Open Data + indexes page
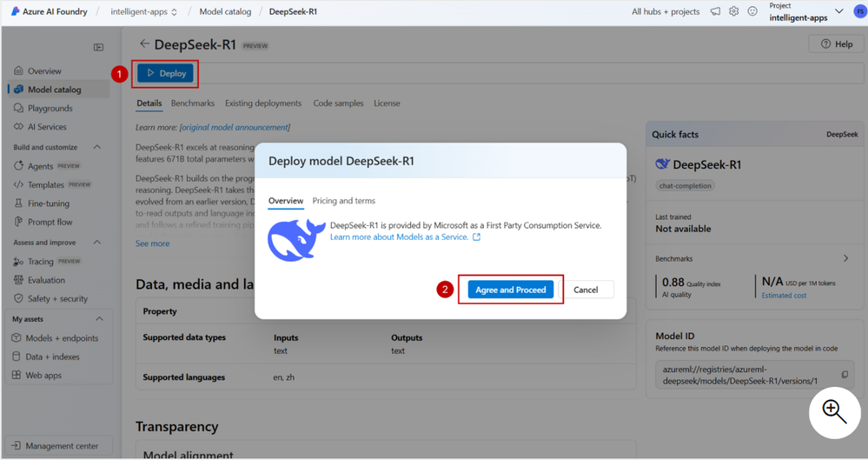Image resolution: width=868 pixels, height=460 pixels. point(53,357)
